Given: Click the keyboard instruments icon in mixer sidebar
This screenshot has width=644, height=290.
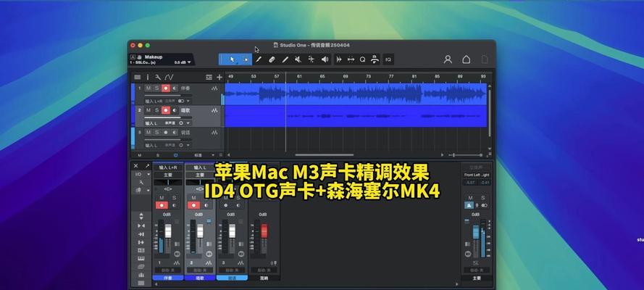Looking at the screenshot, I should tap(141, 258).
